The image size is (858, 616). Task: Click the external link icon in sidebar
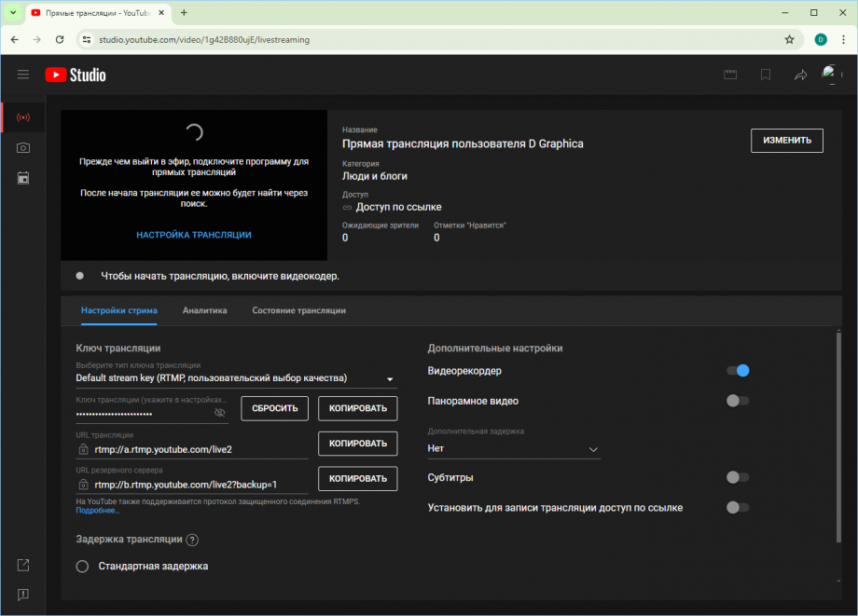click(23, 565)
